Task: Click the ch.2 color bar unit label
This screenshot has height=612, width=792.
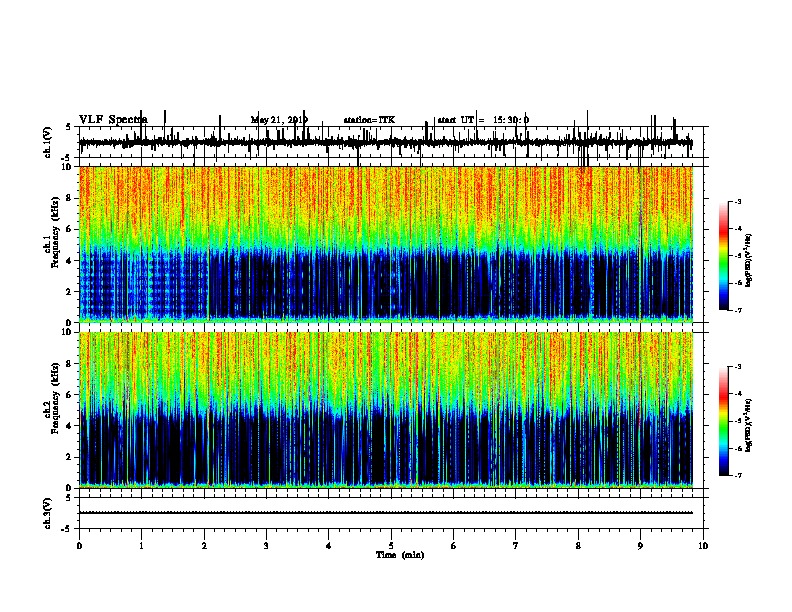Action: (x=748, y=425)
